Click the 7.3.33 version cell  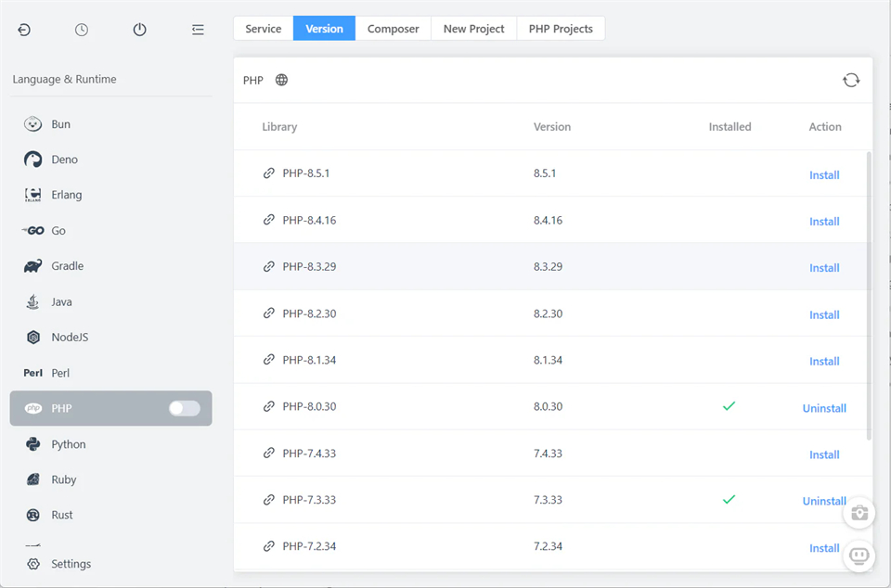point(548,500)
